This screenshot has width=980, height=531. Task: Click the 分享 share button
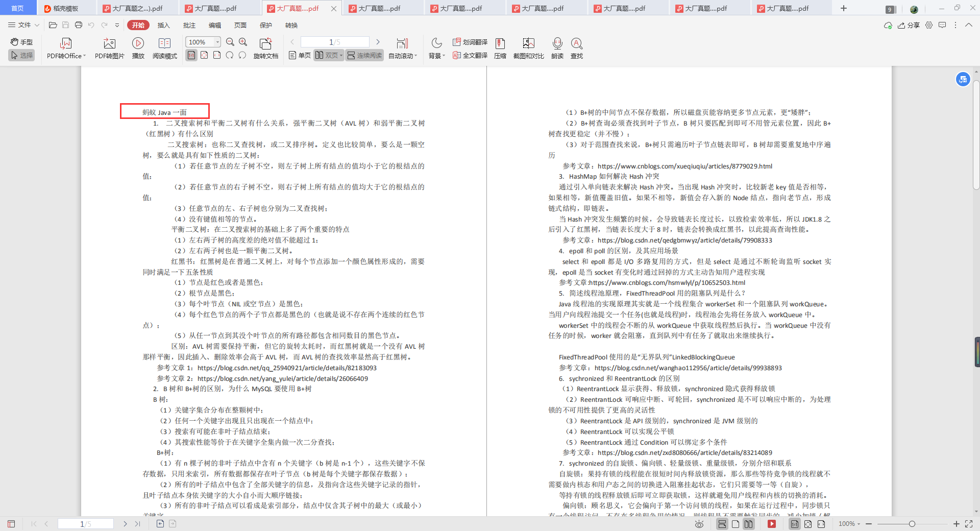click(x=909, y=25)
